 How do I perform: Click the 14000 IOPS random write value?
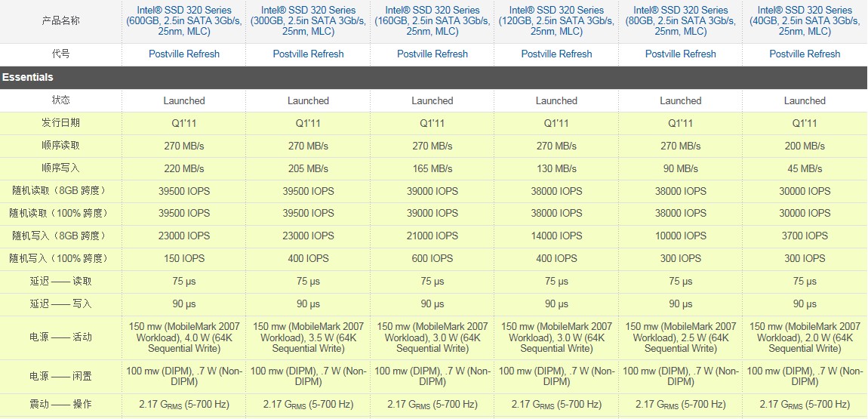click(x=556, y=236)
